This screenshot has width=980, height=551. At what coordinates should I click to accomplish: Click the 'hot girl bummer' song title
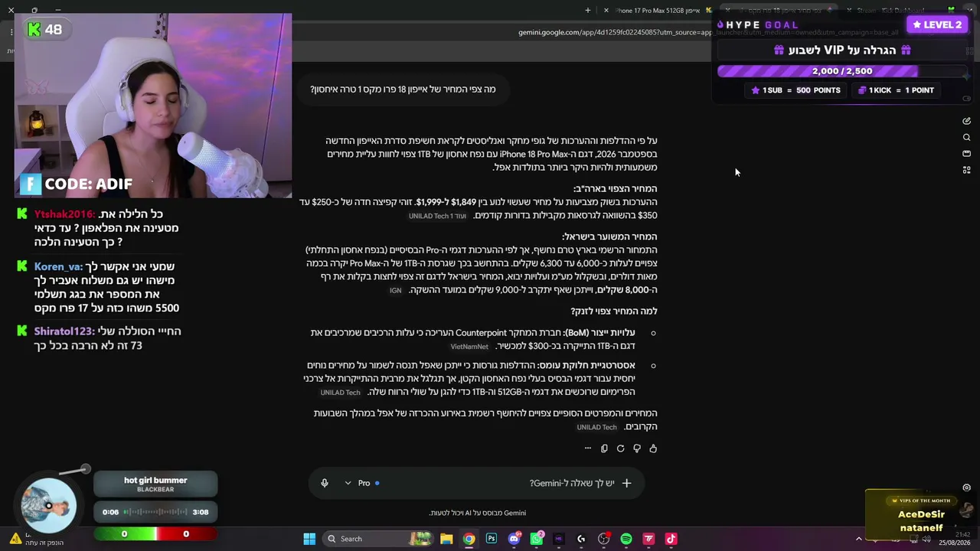tap(155, 480)
